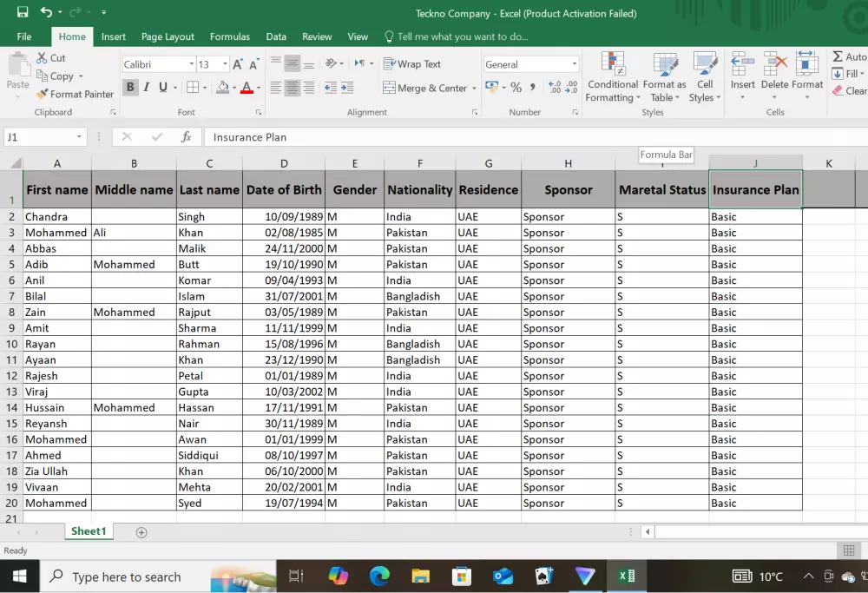Click the Increase Indent icon
The image size is (868, 593).
347,88
